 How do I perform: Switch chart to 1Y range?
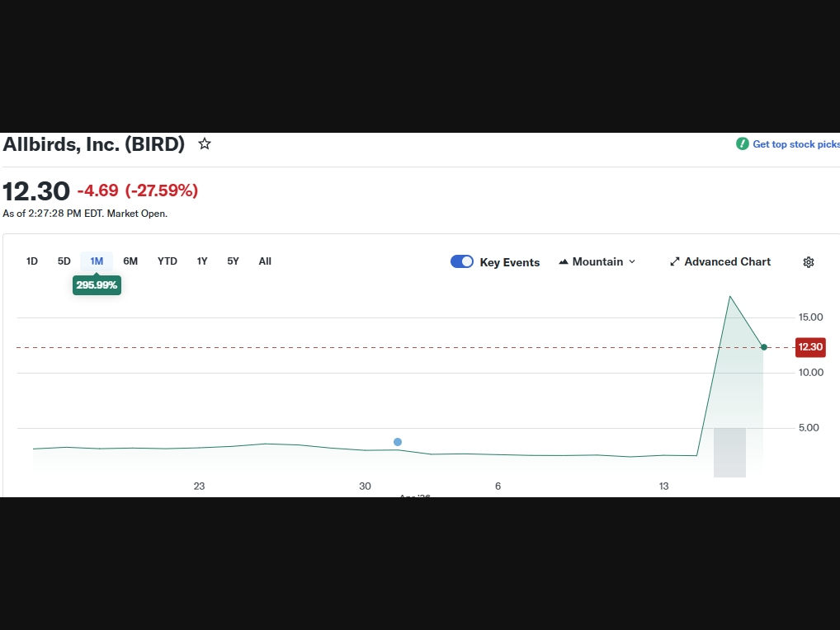[x=202, y=261]
